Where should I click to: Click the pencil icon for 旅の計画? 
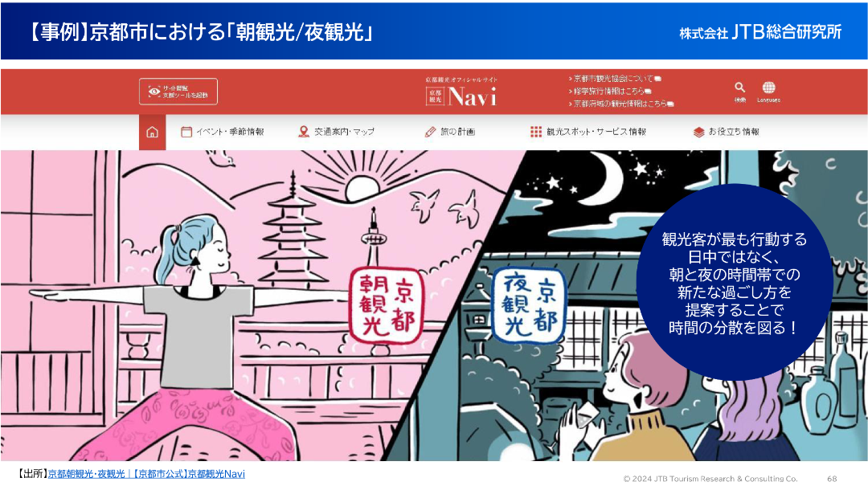(430, 132)
